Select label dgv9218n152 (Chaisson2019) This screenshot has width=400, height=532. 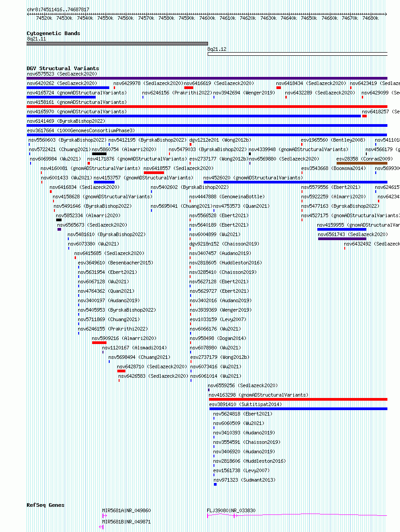point(224,244)
